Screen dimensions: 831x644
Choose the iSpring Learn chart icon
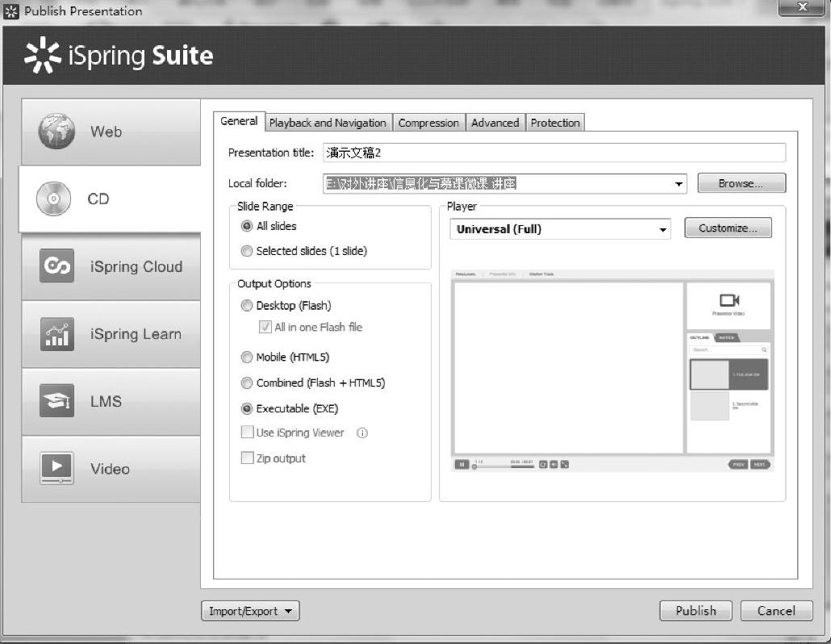click(x=56, y=333)
